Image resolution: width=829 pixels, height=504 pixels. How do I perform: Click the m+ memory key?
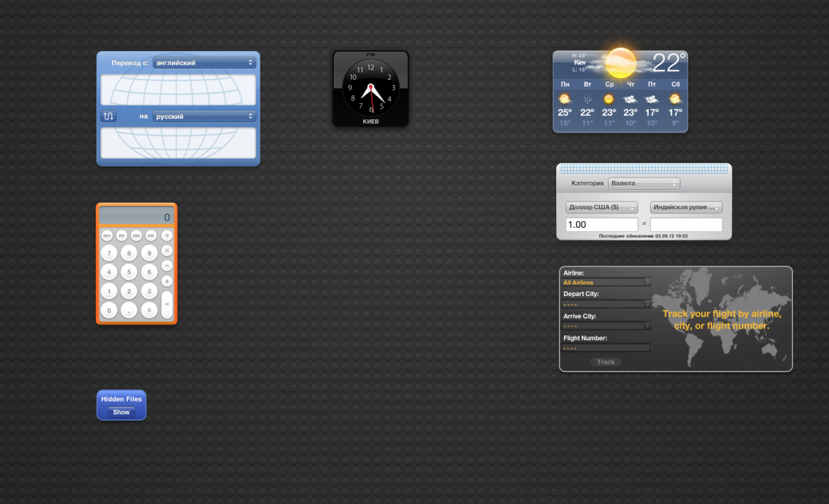click(x=107, y=235)
